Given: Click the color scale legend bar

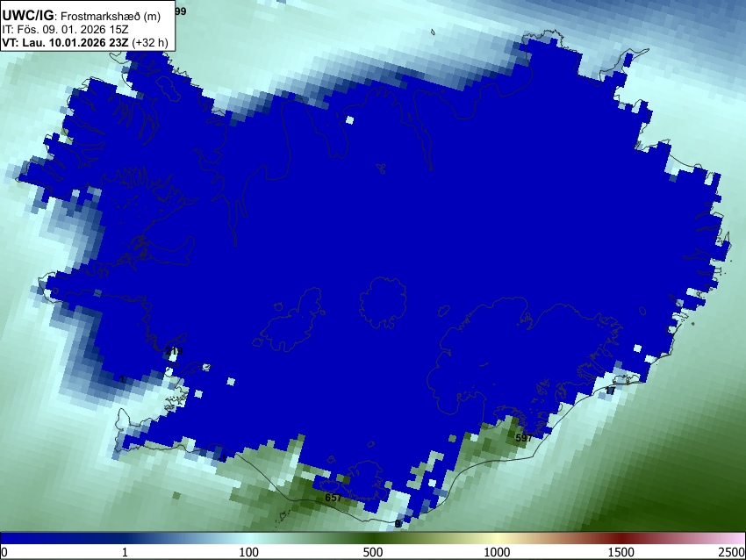Looking at the screenshot, I should (373, 538).
